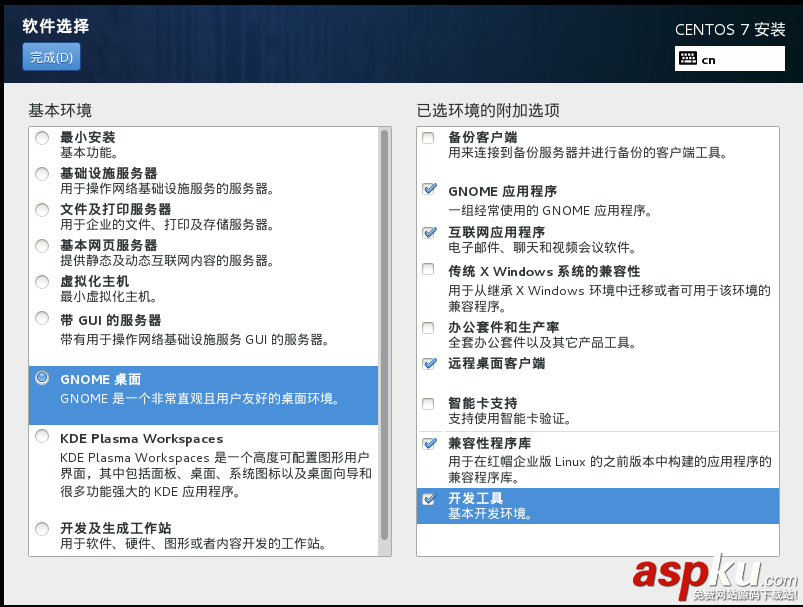Click the 基本开发环境 description text
Viewport: 803px width, 607px height.
tap(490, 514)
